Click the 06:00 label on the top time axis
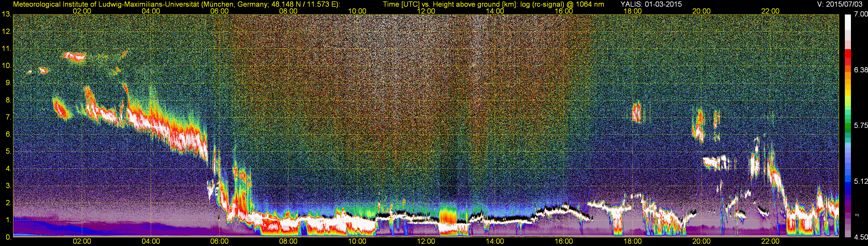The width and height of the screenshot is (868, 246). 219,11
